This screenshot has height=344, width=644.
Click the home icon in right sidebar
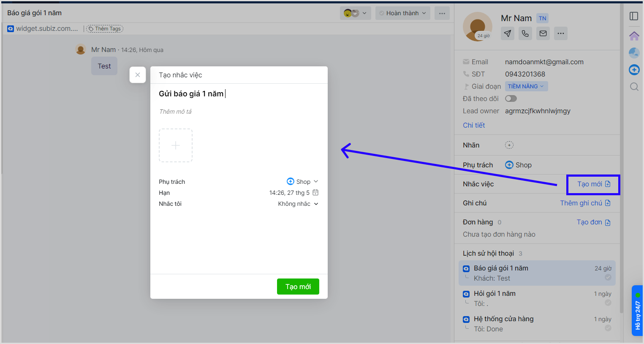[x=634, y=36]
